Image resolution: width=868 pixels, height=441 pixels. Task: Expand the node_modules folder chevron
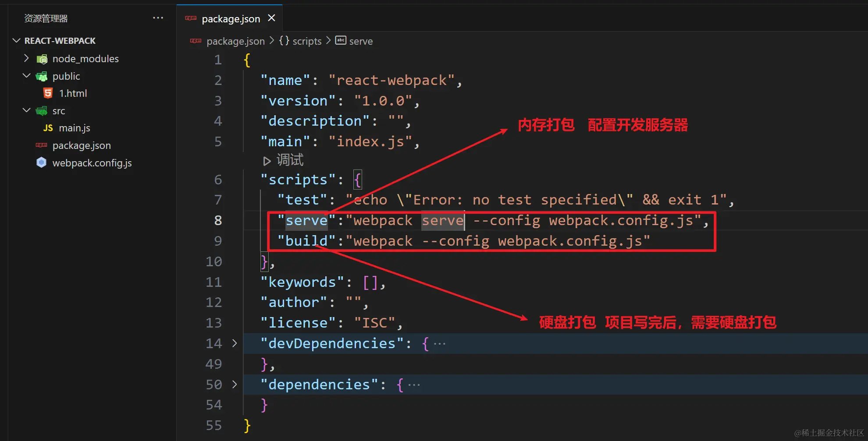26,58
